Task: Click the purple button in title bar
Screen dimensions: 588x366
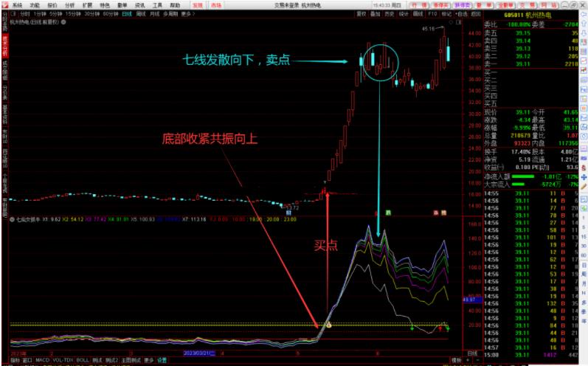Action: [x=463, y=5]
